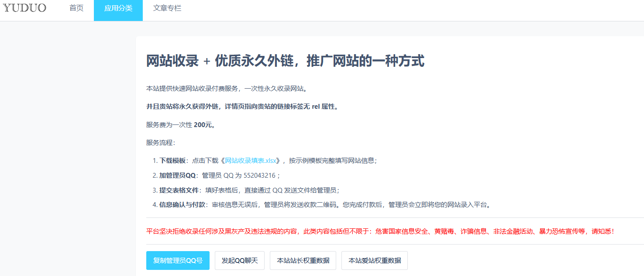Screen dimensions: 644x276
Task: Click the 服务流程 label
Action: click(x=160, y=142)
